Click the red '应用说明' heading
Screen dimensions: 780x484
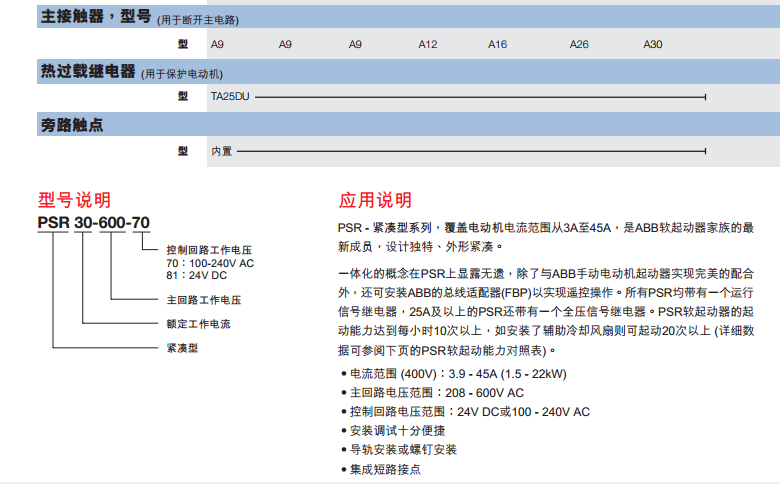click(375, 200)
